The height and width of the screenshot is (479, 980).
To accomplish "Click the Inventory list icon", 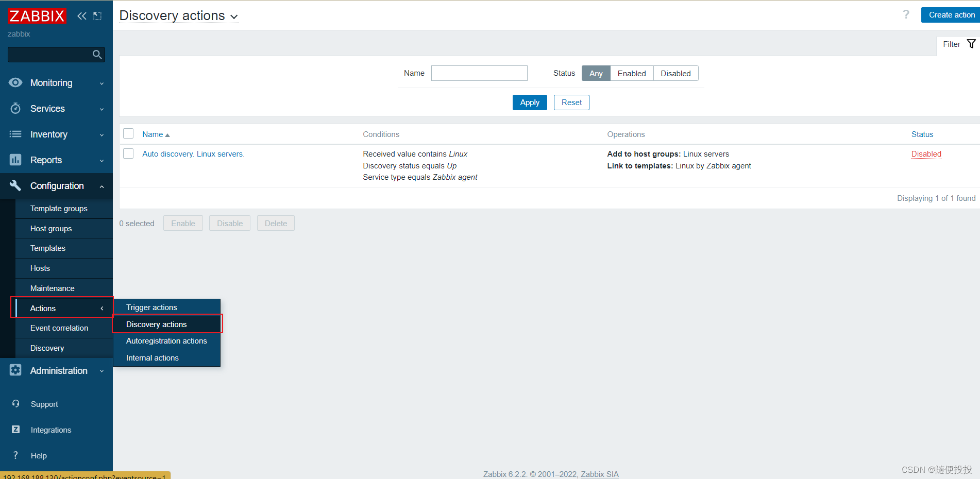I will pos(15,134).
